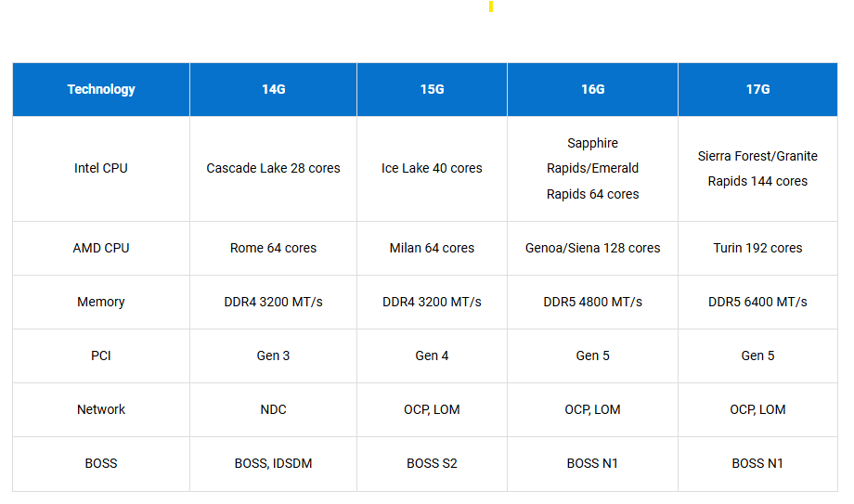Select OCP, LOM in the 15G column
The height and width of the screenshot is (504, 854).
point(432,409)
